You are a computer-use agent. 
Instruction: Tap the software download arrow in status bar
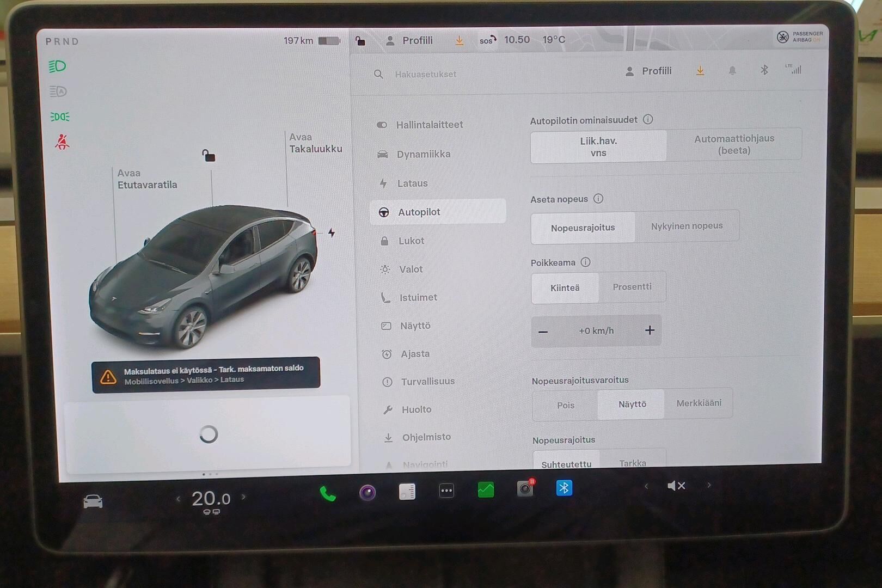(x=460, y=41)
